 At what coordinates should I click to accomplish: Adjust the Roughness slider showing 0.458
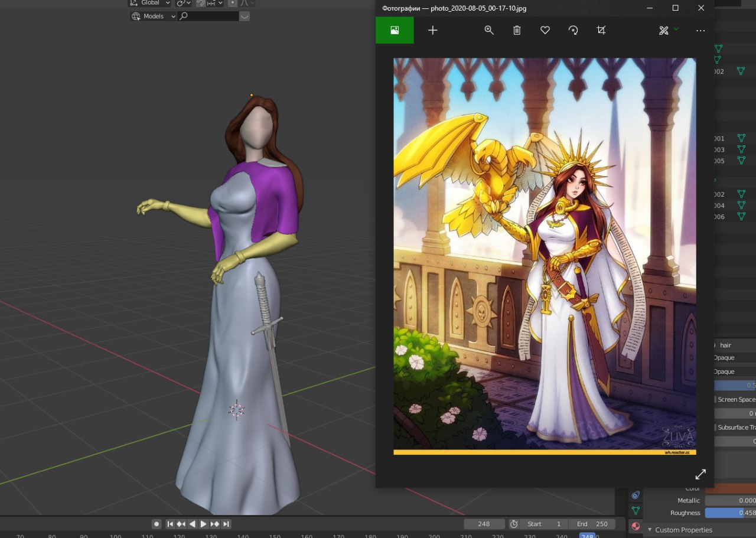[730, 513]
